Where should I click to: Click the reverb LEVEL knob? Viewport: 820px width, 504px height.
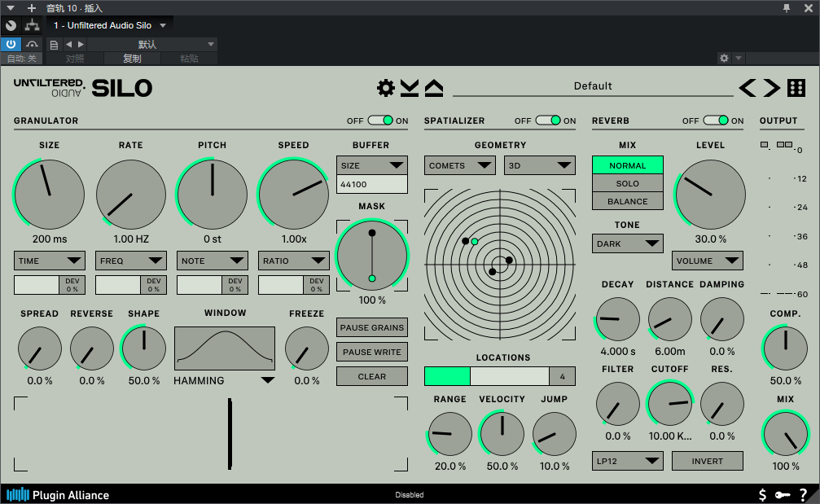click(710, 195)
